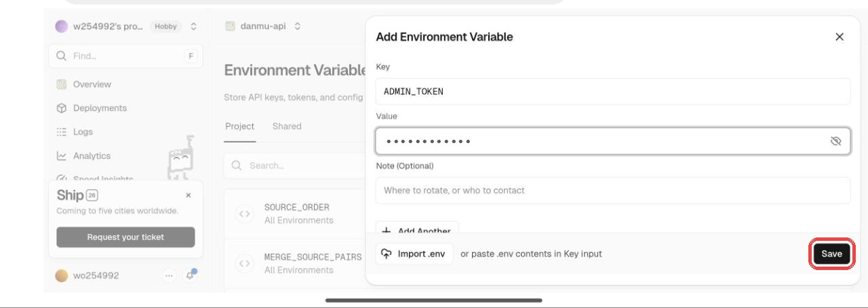Focus the masked Value input field

612,141
